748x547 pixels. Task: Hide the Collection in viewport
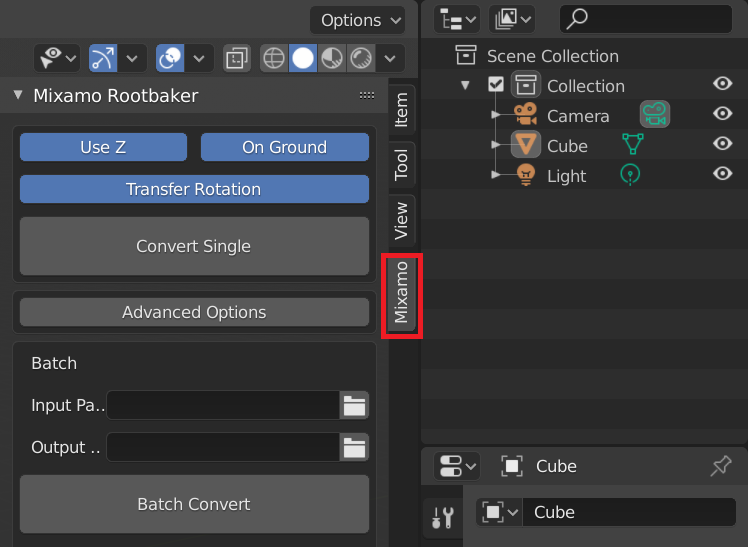(722, 83)
